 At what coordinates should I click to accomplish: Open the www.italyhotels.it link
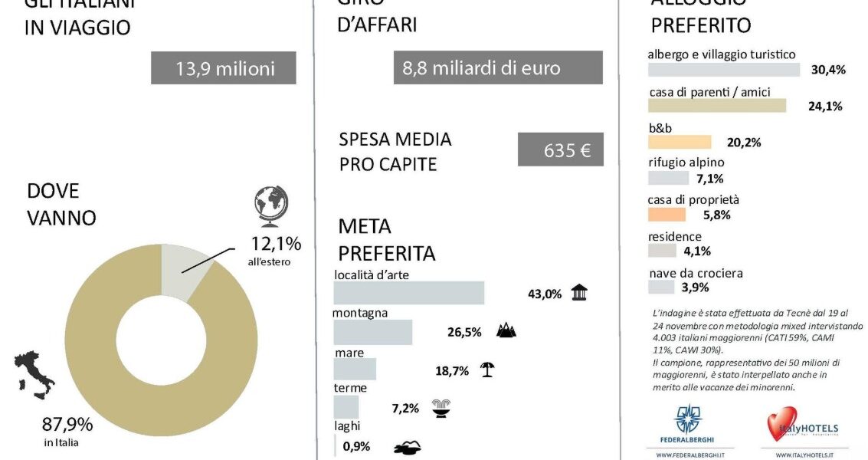(806, 455)
